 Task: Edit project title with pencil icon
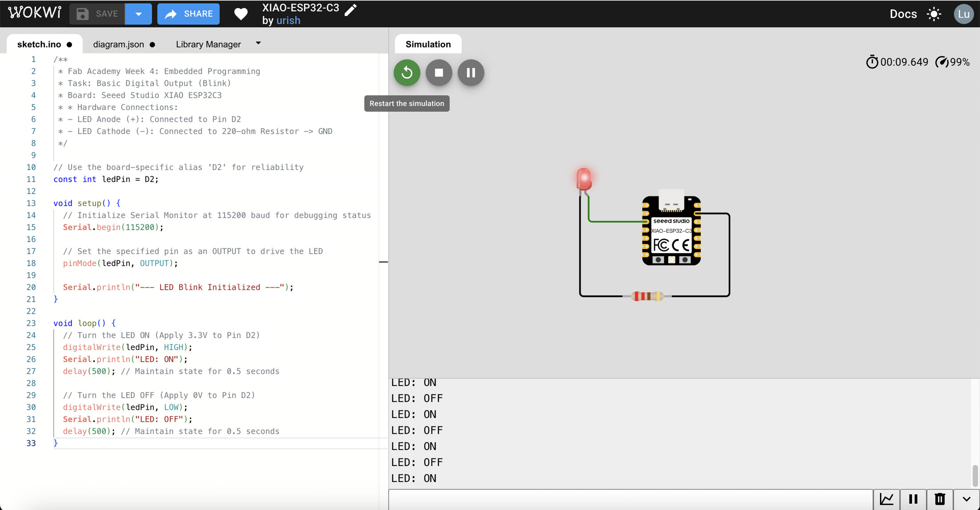350,9
